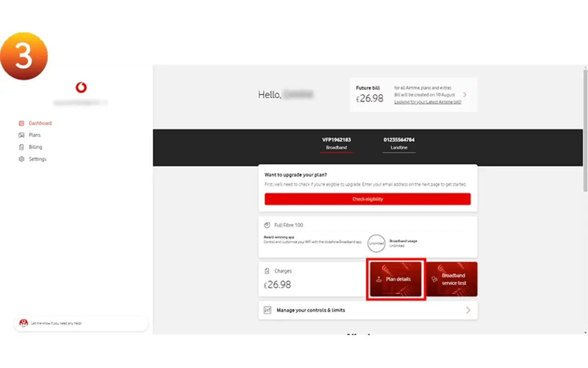Follow 'Looking for your Latest Airtime bill?' link
The width and height of the screenshot is (588, 368).
tap(427, 102)
